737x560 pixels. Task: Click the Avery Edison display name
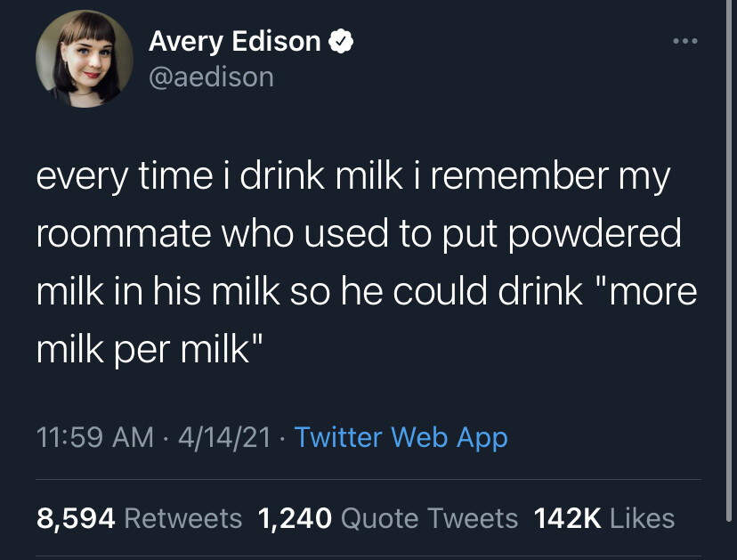pyautogui.click(x=234, y=41)
